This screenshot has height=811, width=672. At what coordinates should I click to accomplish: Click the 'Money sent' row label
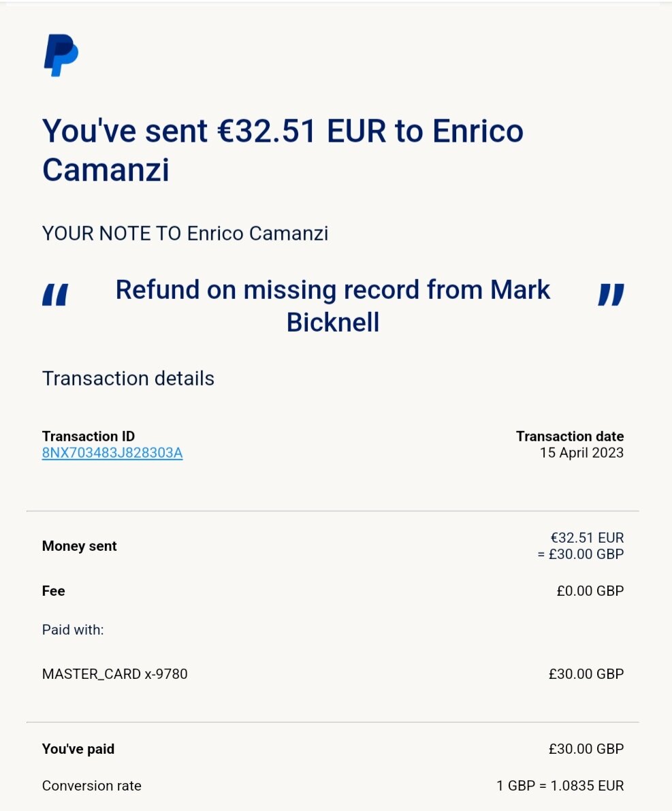pos(79,545)
